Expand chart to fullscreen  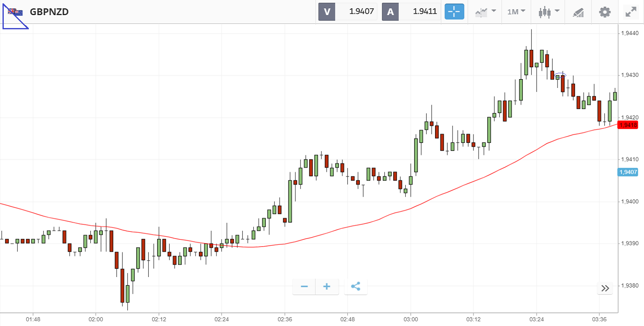(x=630, y=12)
